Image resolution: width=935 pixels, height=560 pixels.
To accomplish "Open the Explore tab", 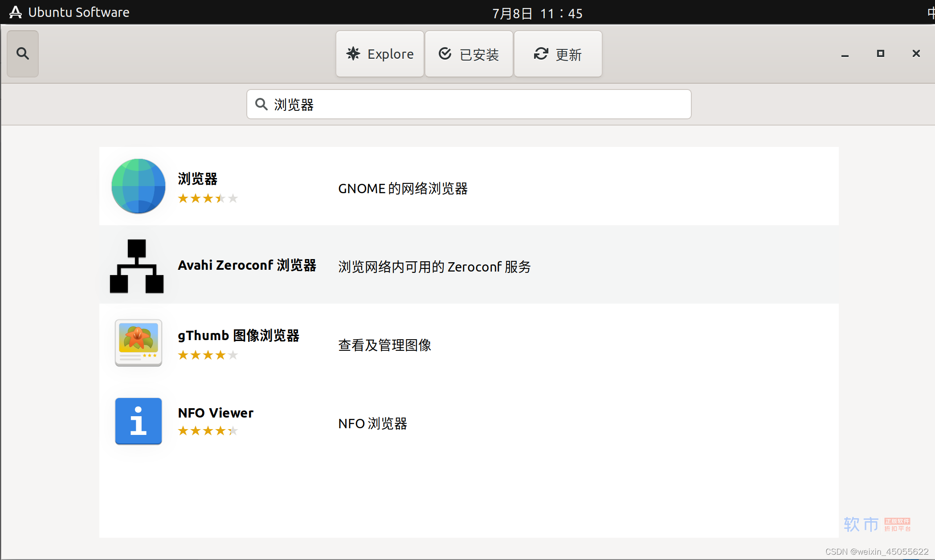I will click(x=380, y=54).
